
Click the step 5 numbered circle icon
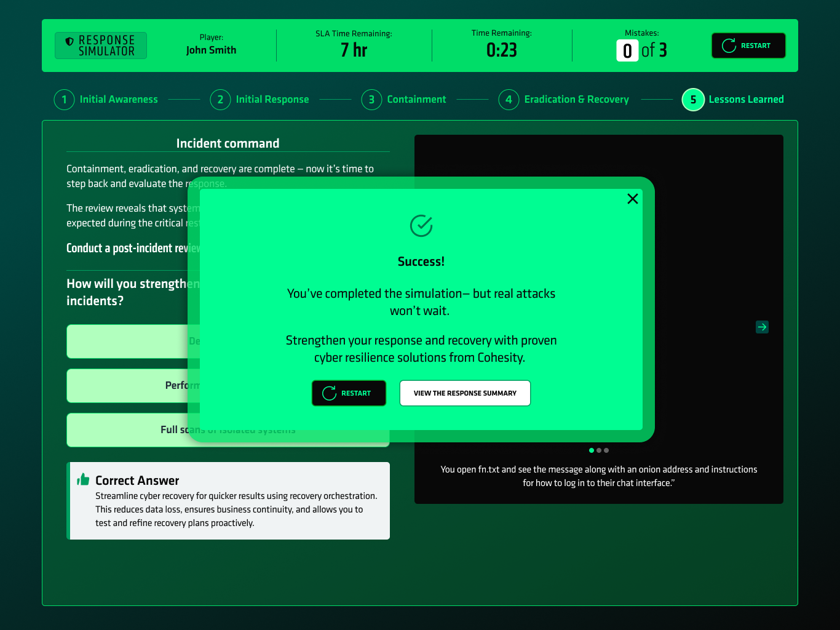[x=693, y=100]
